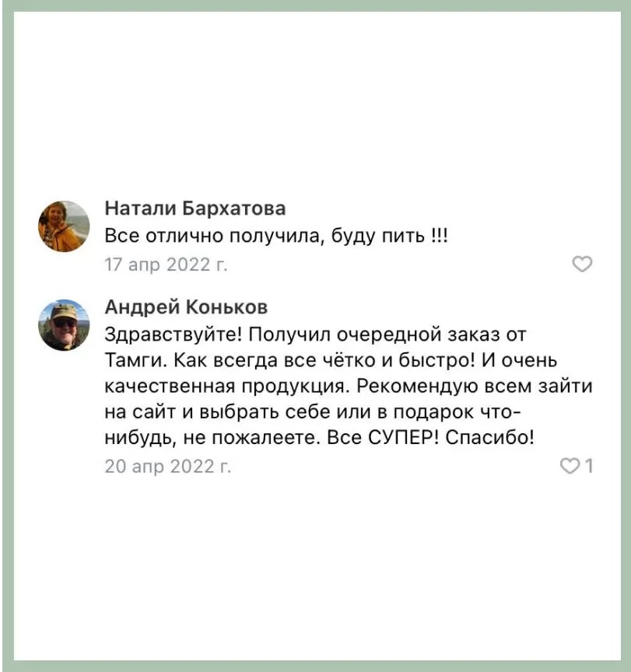
Task: Like Натали Бархатова's comment with the heart
Action: pyautogui.click(x=582, y=264)
